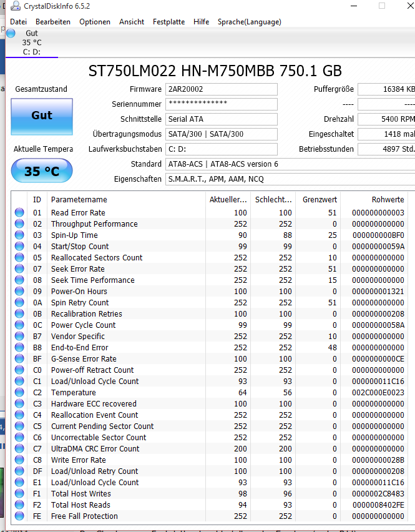Click the Grenzwert column header

point(318,200)
